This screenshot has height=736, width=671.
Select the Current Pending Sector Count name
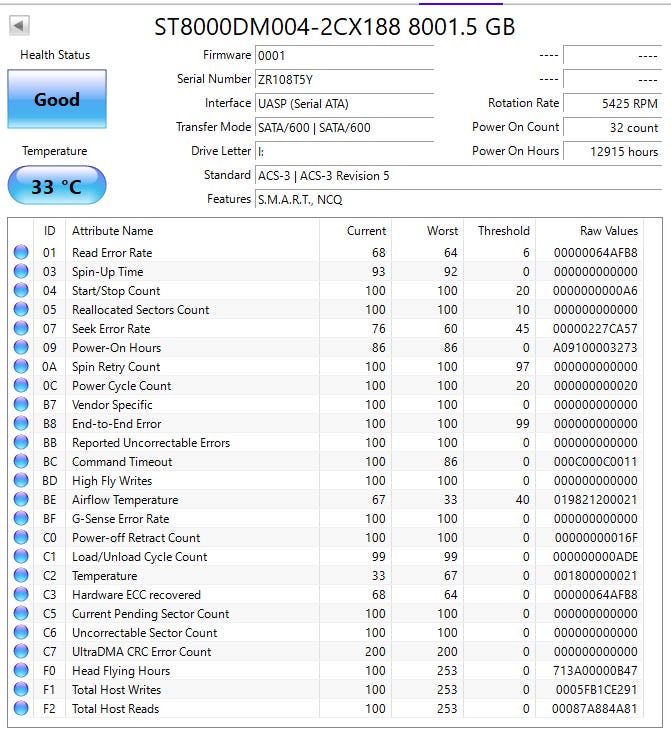(x=150, y=614)
